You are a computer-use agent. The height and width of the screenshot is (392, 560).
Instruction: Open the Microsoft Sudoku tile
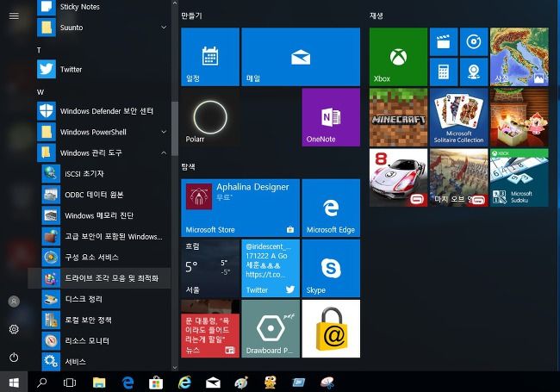(520, 177)
